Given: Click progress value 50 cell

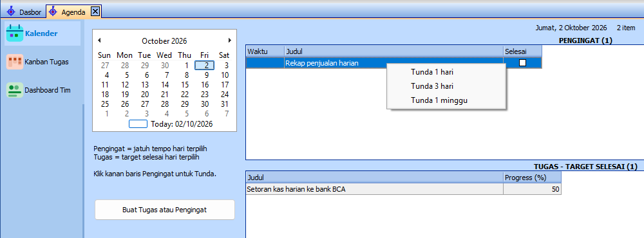Looking at the screenshot, I should (x=532, y=189).
